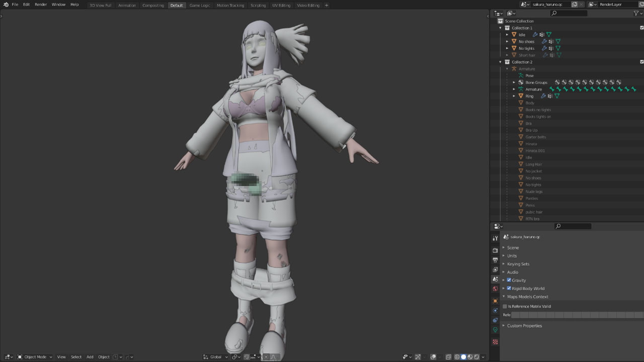Open the Blender logo menu

[x=6, y=5]
